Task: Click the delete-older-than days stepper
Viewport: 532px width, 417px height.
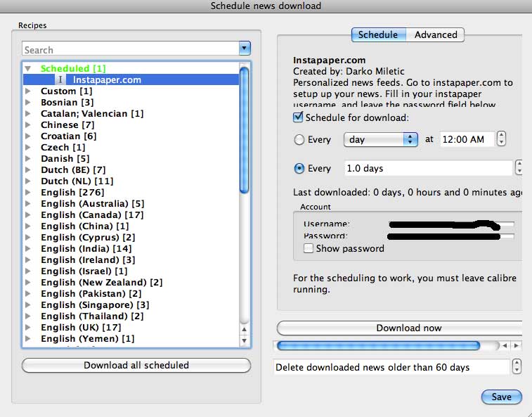Action: [517, 367]
